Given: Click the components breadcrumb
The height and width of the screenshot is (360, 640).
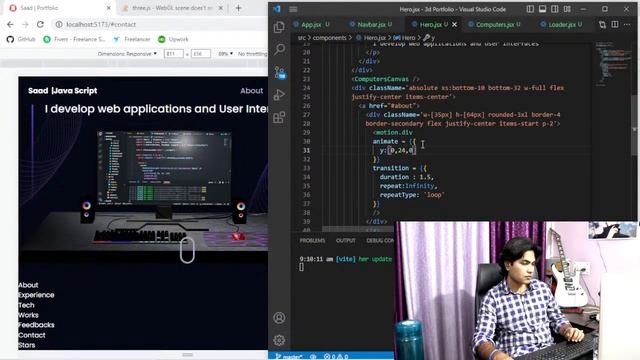Looking at the screenshot, I should tap(329, 38).
